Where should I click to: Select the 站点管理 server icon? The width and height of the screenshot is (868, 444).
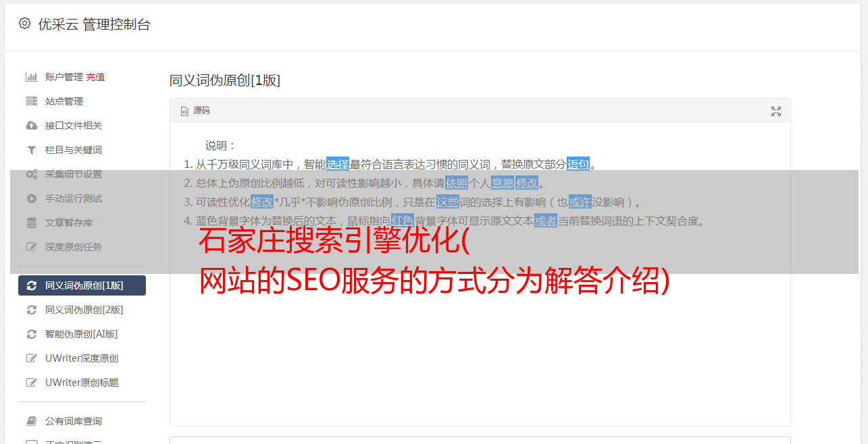pos(31,101)
